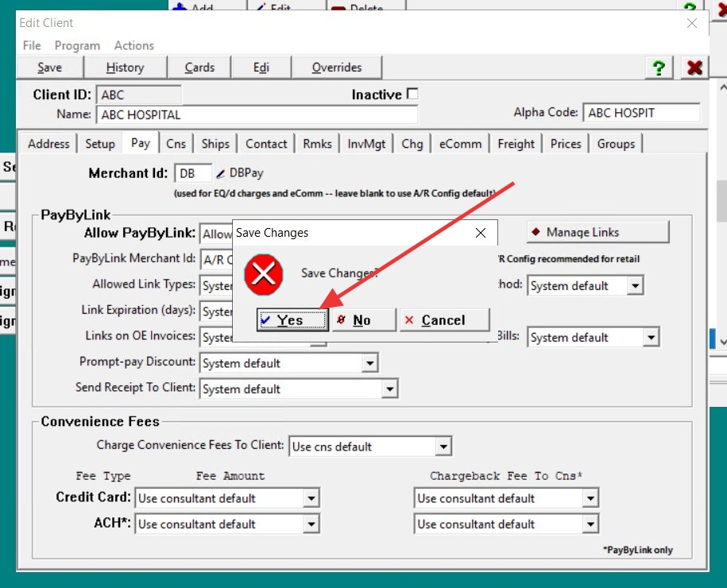Click the Manage Links button
Image resolution: width=727 pixels, height=588 pixels.
click(x=598, y=232)
